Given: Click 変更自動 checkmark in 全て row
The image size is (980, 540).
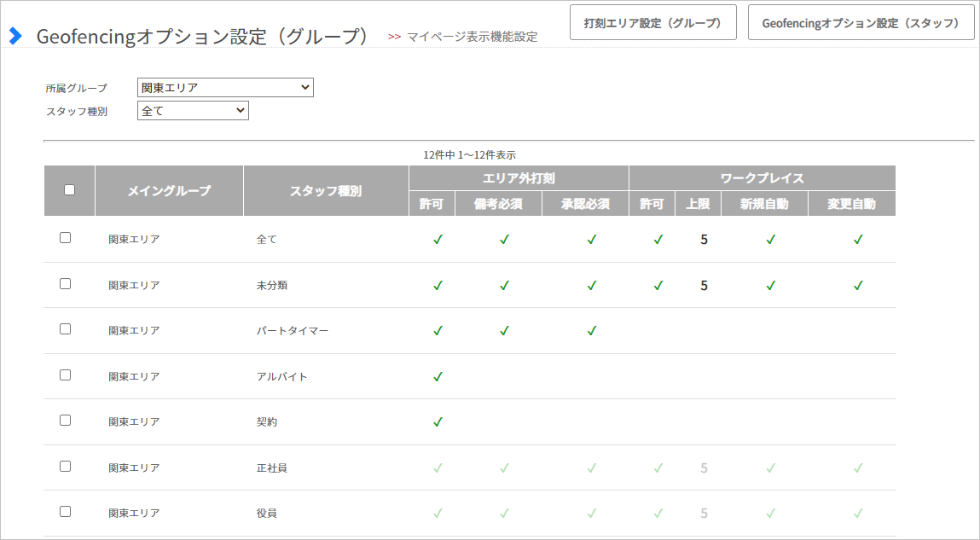Looking at the screenshot, I should click(858, 239).
